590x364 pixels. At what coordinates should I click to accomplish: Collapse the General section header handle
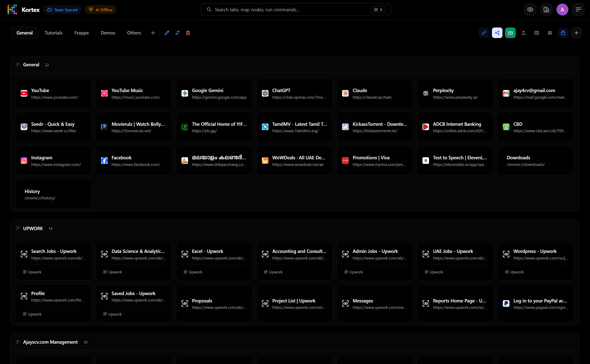(18, 65)
